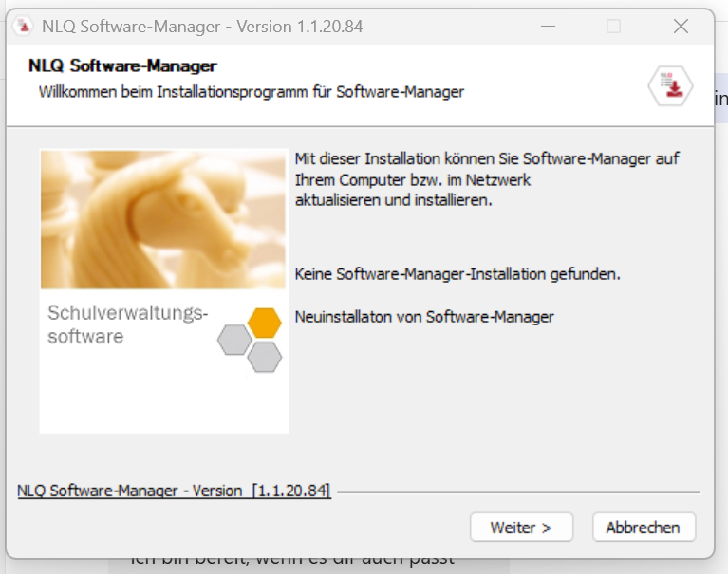The width and height of the screenshot is (728, 574).
Task: Click the Neuinstallaton von Software-Manager line
Action: [424, 316]
